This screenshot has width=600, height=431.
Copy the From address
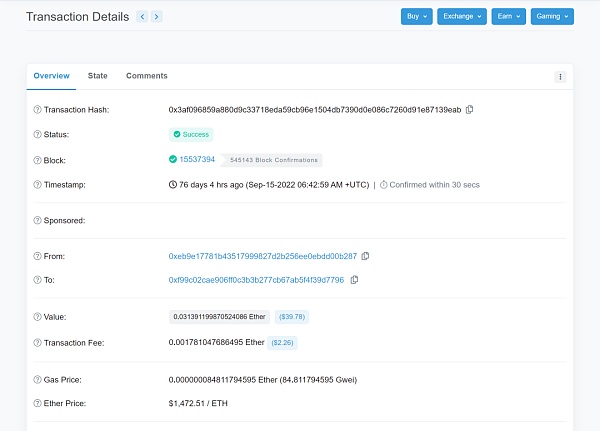(x=365, y=256)
